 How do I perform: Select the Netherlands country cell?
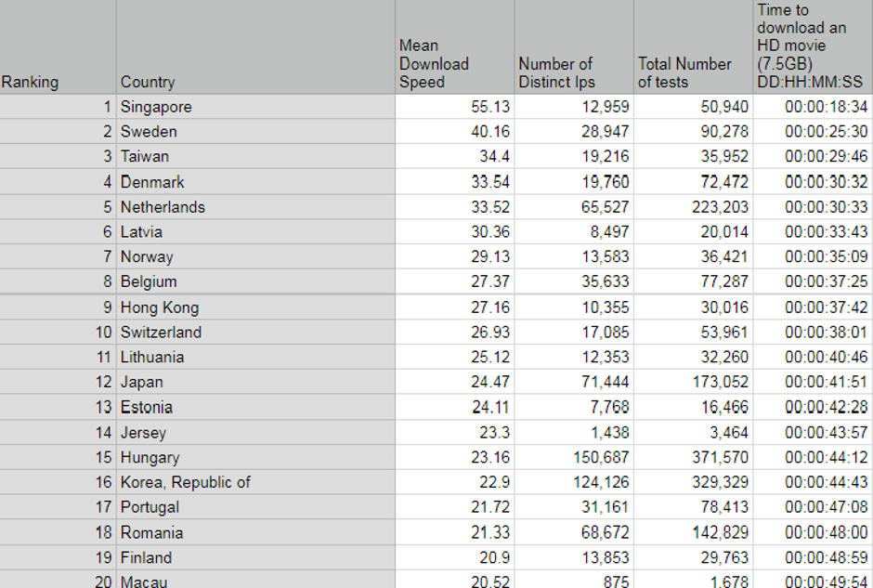pos(255,206)
